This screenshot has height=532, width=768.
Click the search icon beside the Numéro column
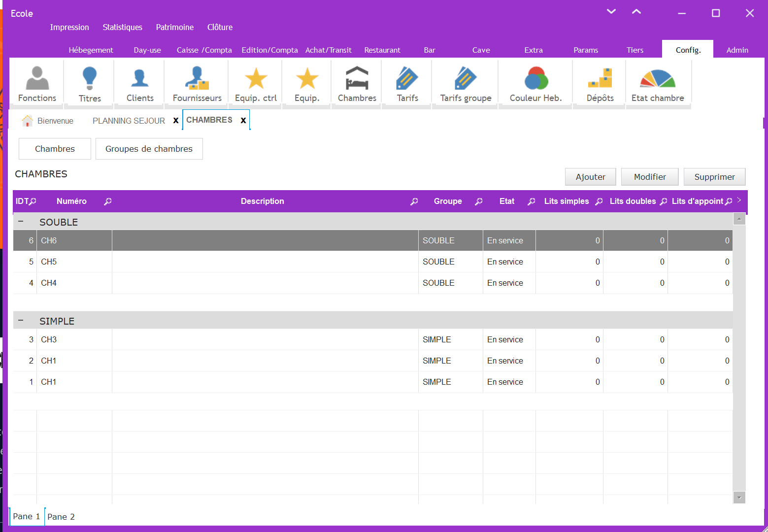click(108, 201)
